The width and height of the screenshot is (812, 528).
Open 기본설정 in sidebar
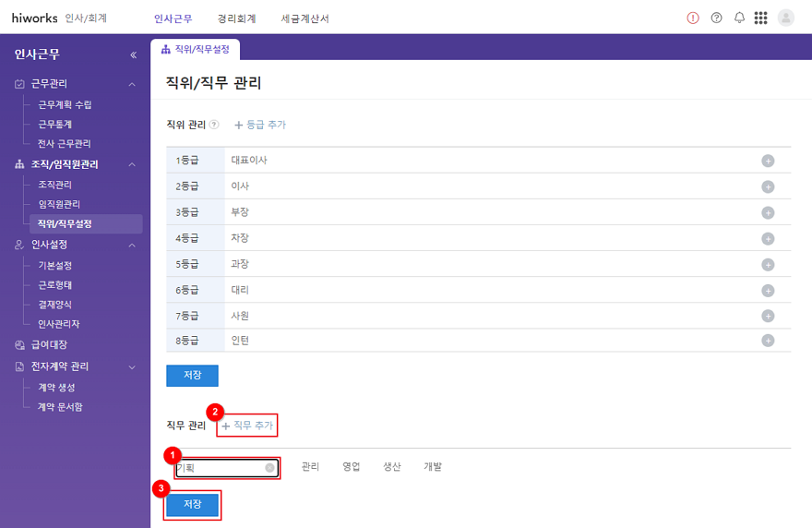(x=54, y=265)
